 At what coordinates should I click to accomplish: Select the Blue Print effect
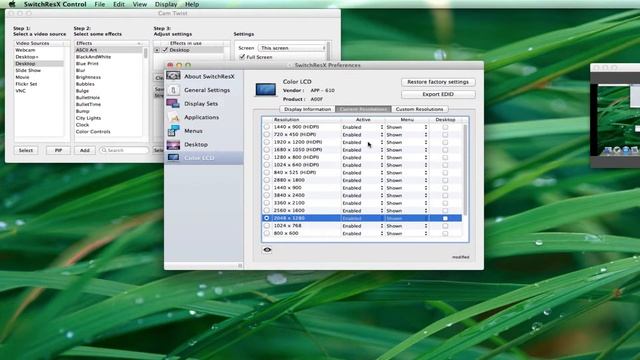pyautogui.click(x=87, y=64)
